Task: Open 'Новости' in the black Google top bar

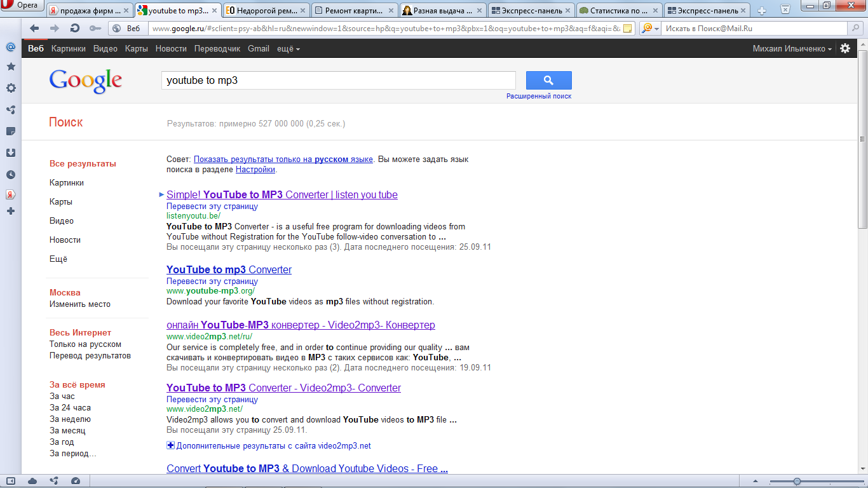Action: [x=171, y=48]
